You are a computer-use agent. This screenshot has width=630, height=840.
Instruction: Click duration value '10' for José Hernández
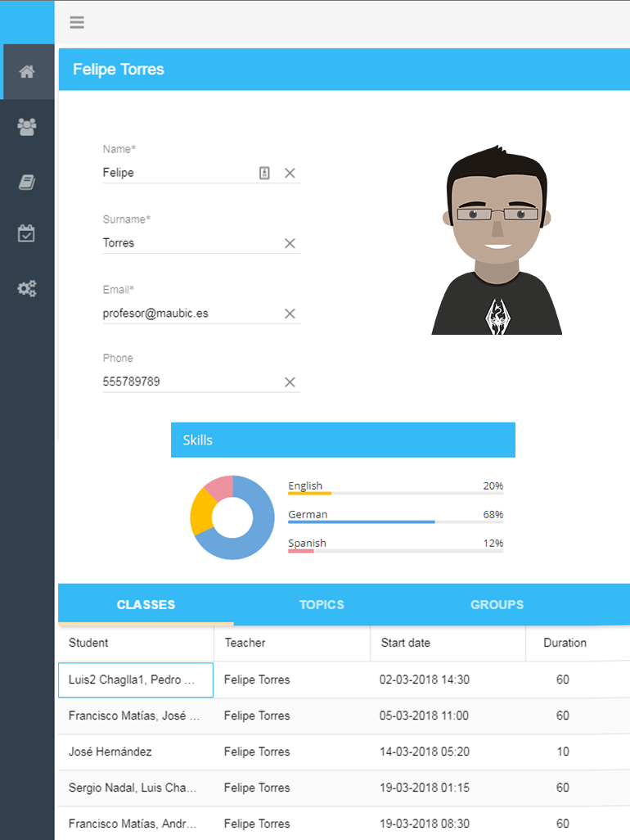tap(563, 752)
